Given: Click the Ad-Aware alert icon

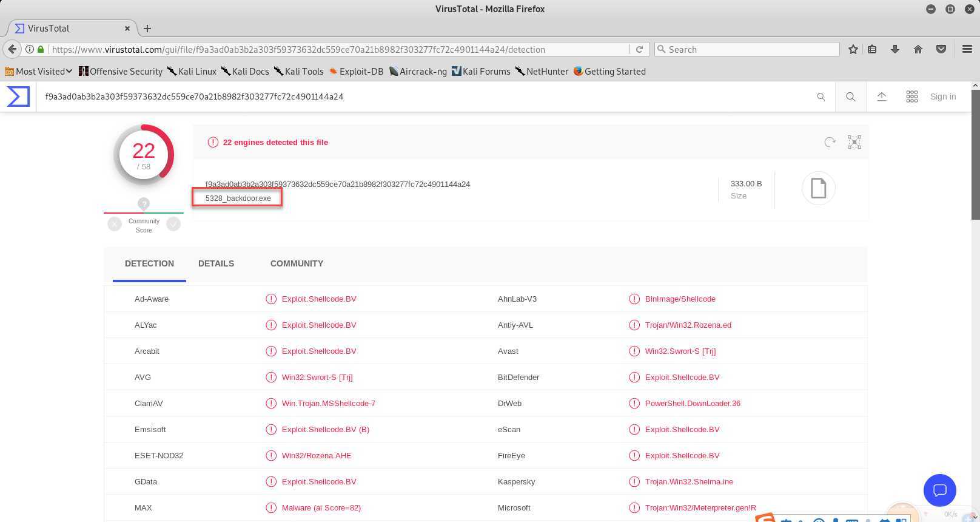Looking at the screenshot, I should pyautogui.click(x=271, y=299).
